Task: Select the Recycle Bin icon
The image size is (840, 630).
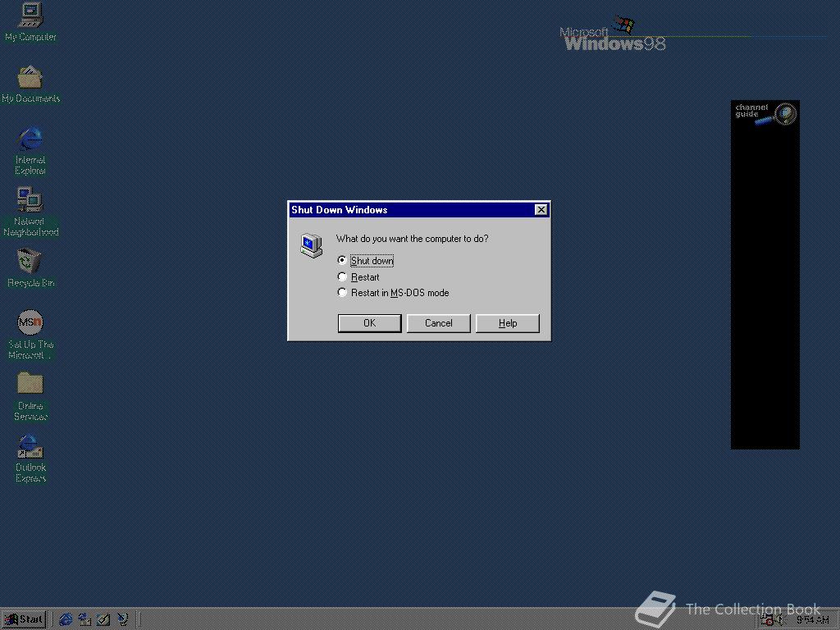Action: point(30,268)
